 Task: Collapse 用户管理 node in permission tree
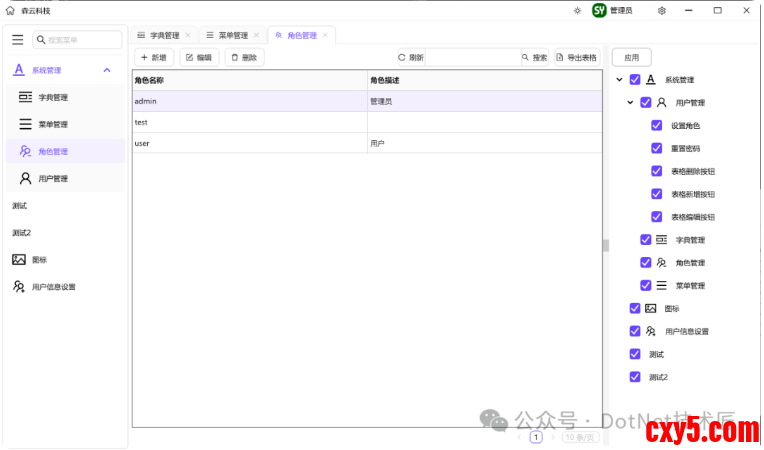coord(630,103)
